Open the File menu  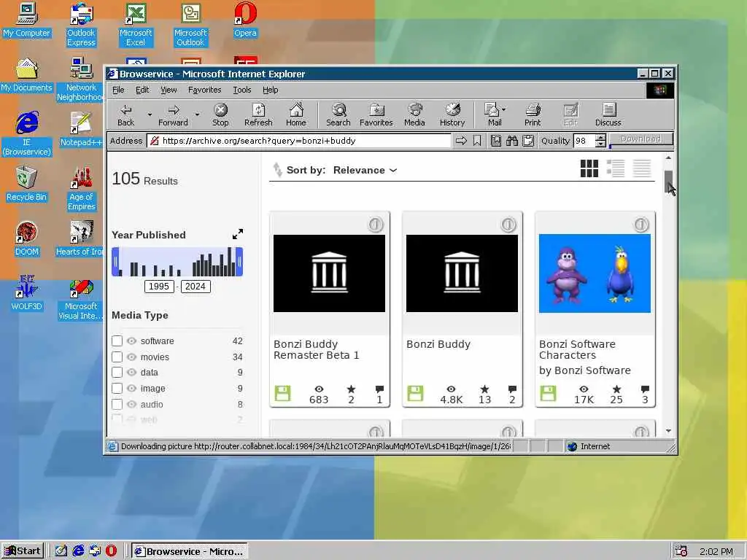tap(118, 90)
